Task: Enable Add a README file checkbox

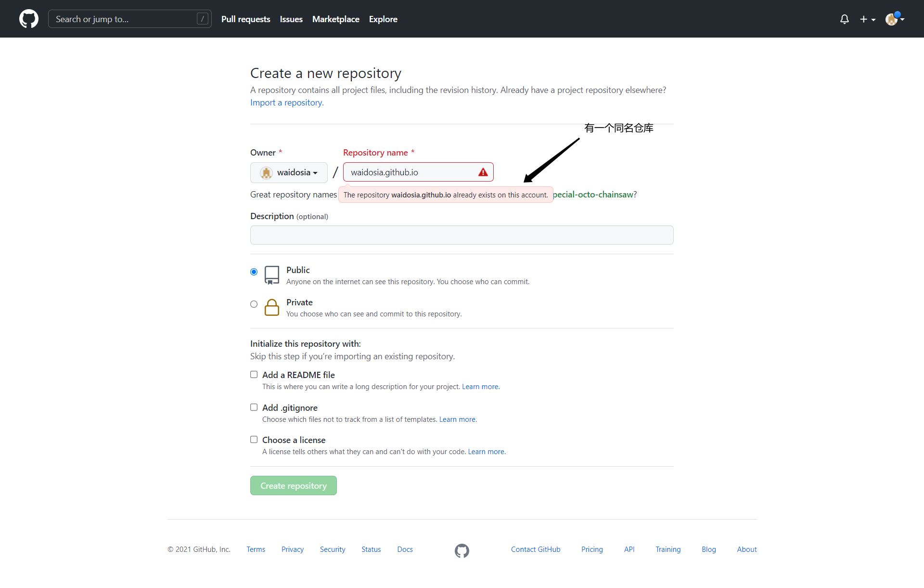Action: (x=254, y=375)
